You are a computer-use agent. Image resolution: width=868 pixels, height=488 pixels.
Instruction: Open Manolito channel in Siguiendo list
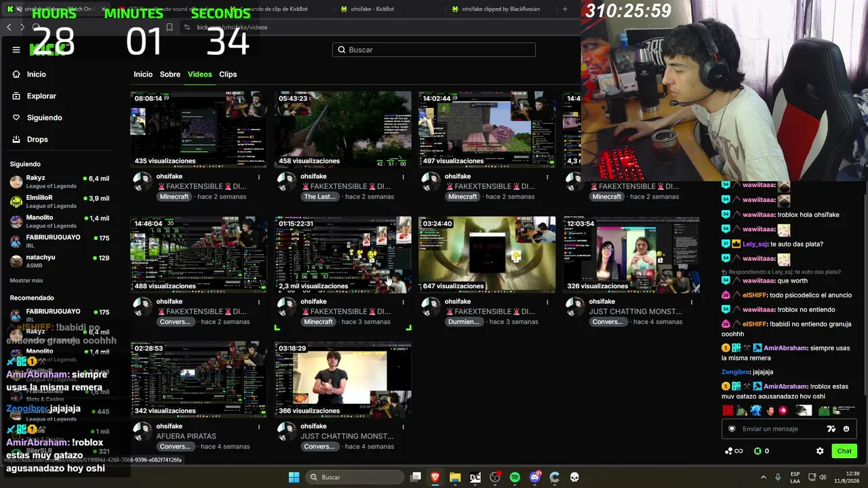click(60, 222)
